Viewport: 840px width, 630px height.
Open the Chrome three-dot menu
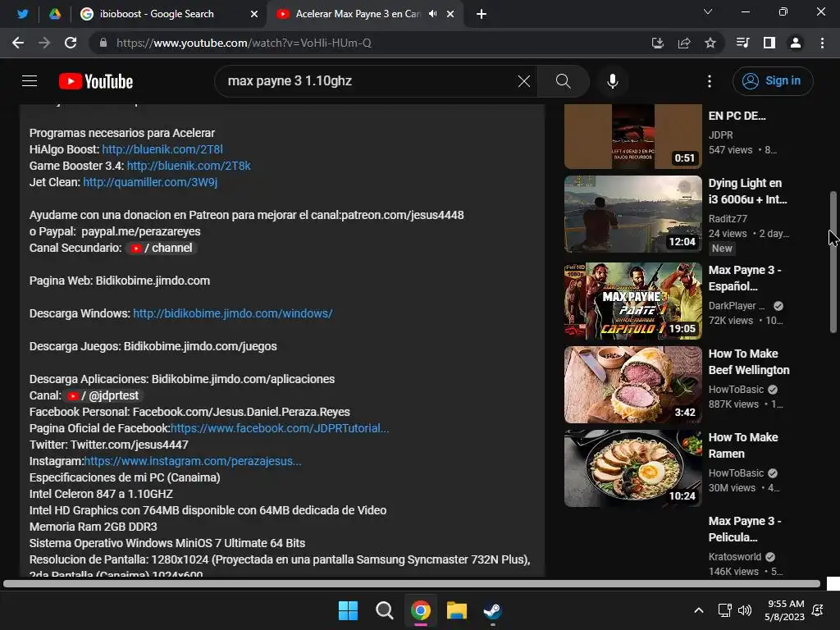pos(822,43)
